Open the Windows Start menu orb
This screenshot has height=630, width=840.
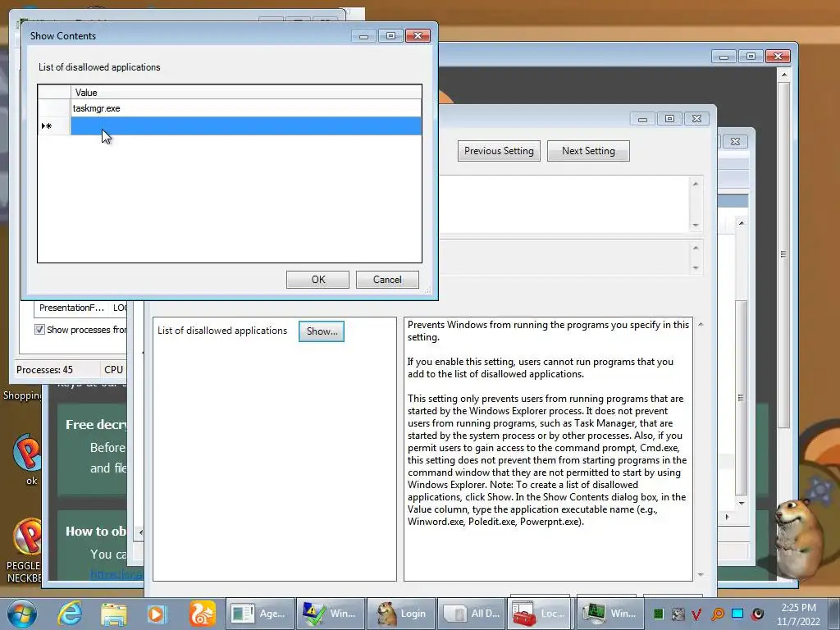coord(22,614)
